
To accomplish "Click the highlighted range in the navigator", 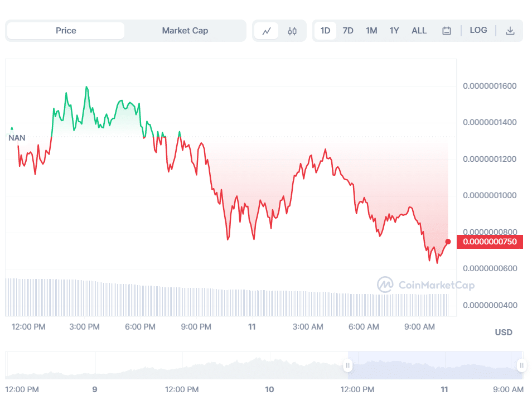I will pos(435,365).
